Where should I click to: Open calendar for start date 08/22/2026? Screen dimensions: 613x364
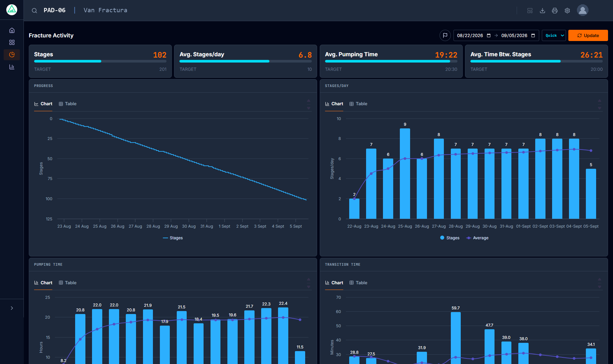point(489,35)
